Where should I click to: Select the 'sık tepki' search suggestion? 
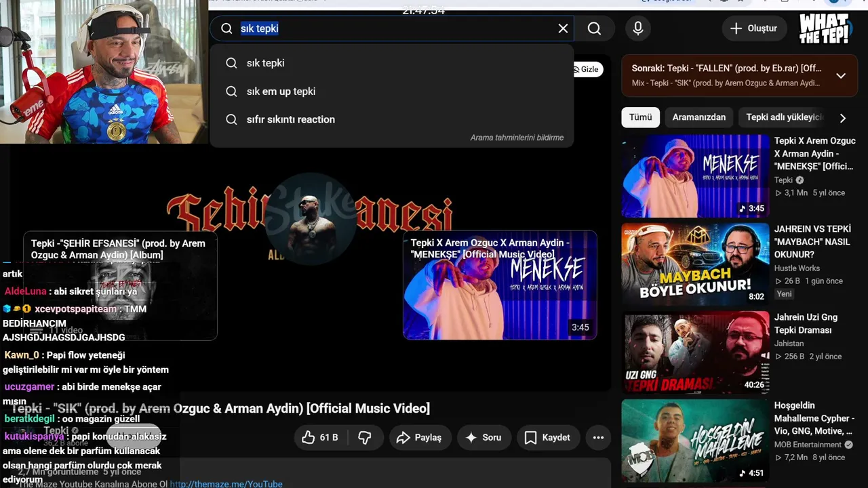392,63
